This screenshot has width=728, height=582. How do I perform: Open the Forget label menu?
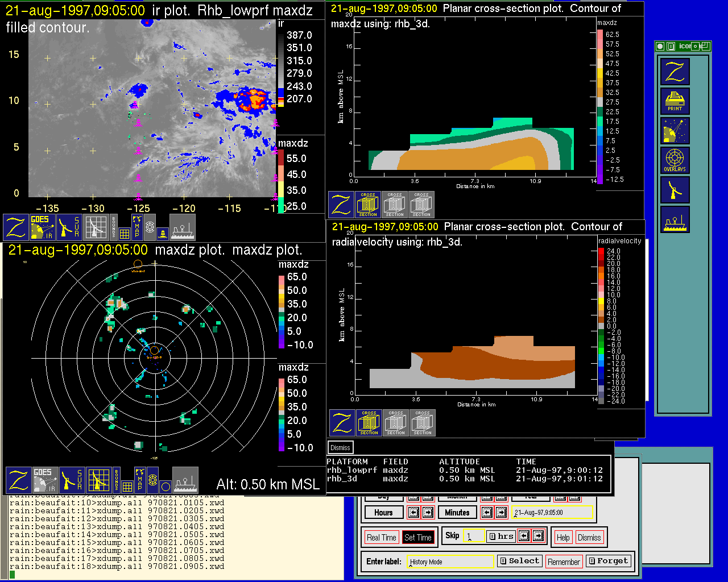tap(608, 561)
